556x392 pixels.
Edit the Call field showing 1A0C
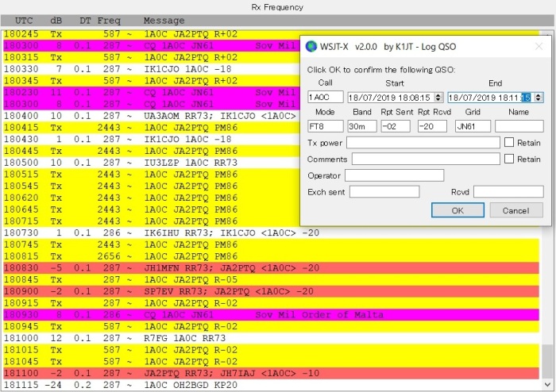(326, 97)
